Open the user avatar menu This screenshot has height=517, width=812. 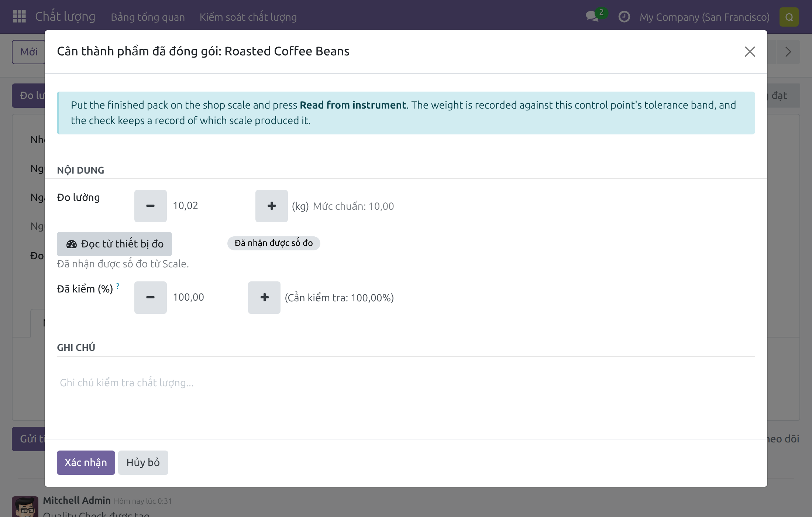(x=789, y=17)
